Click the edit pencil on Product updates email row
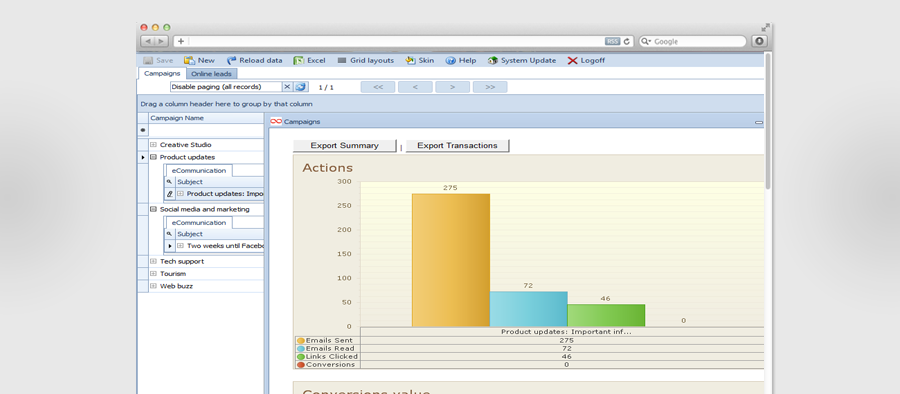Image resolution: width=900 pixels, height=394 pixels. click(169, 194)
